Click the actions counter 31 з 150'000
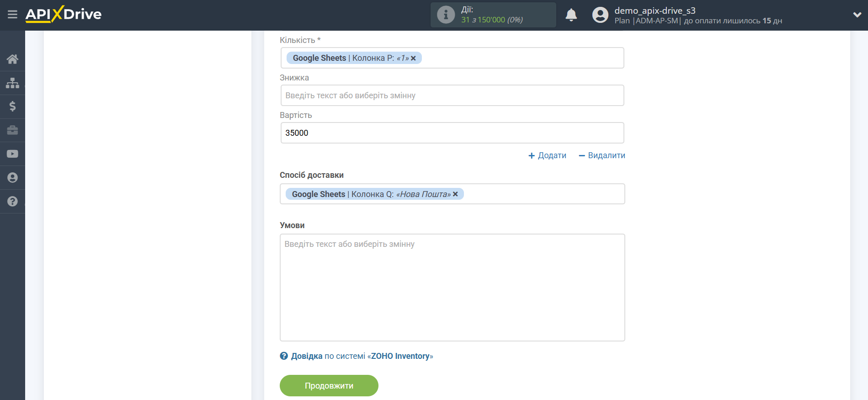Screen dimensions: 868x400 [x=492, y=20]
